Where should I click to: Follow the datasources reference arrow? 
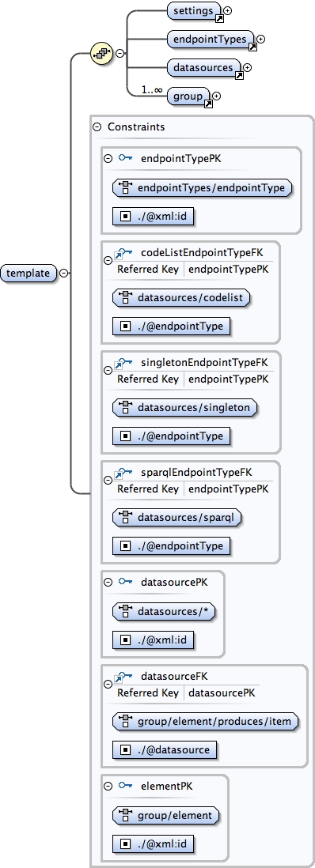click(239, 76)
